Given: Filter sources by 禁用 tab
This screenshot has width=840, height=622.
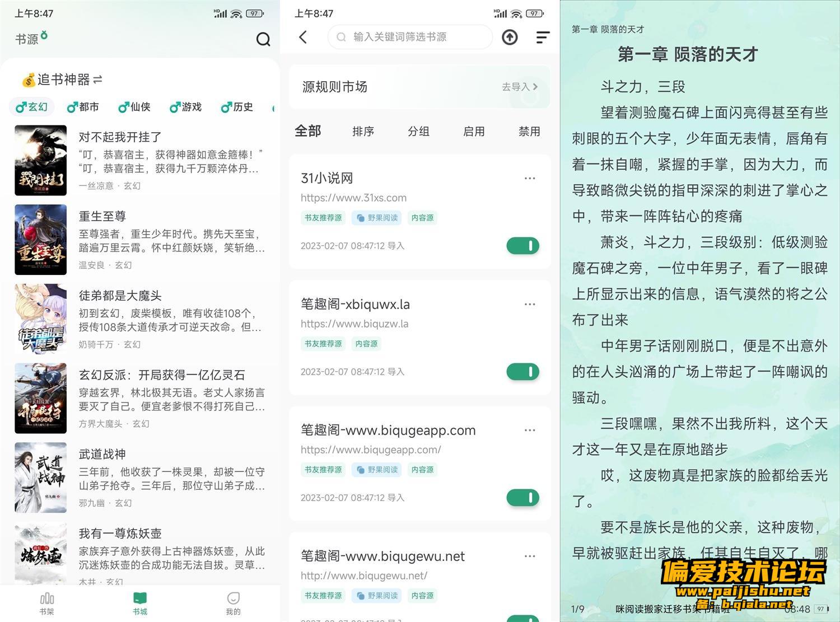Looking at the screenshot, I should coord(529,132).
